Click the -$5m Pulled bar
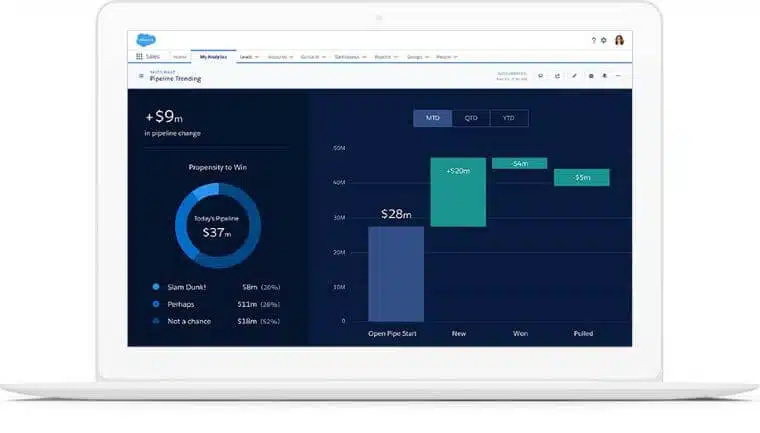 [x=582, y=177]
